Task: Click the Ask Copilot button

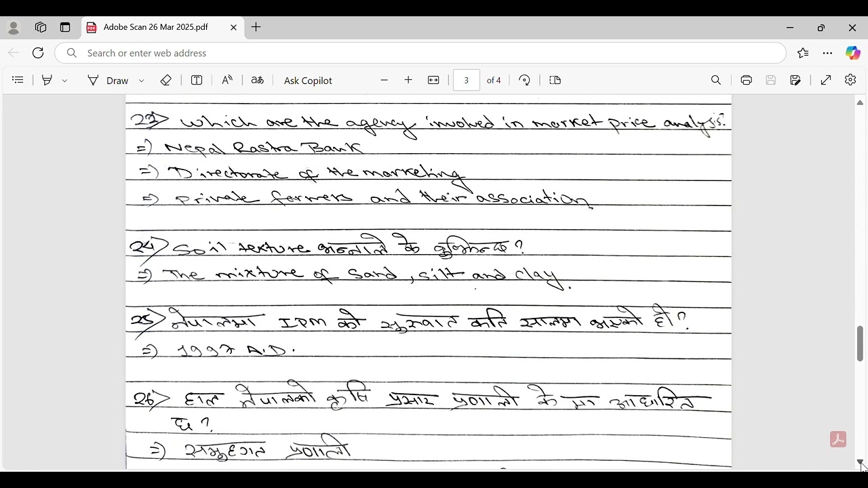Action: tap(308, 80)
